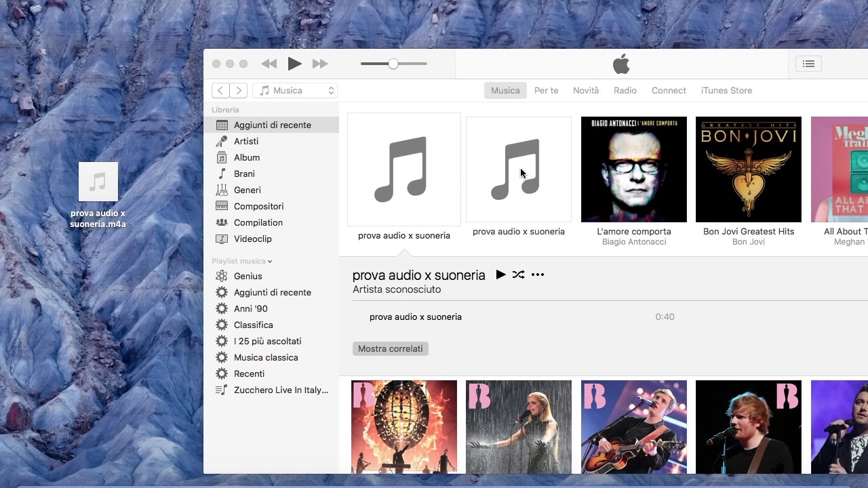Select the highlighted prova audio x suoneria artwork
This screenshot has width=868, height=488.
(x=404, y=169)
